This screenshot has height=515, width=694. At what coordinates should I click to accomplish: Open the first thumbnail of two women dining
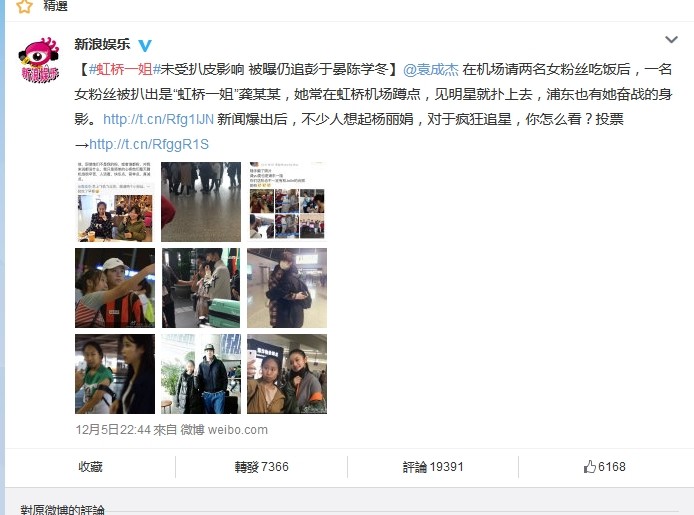tap(115, 202)
